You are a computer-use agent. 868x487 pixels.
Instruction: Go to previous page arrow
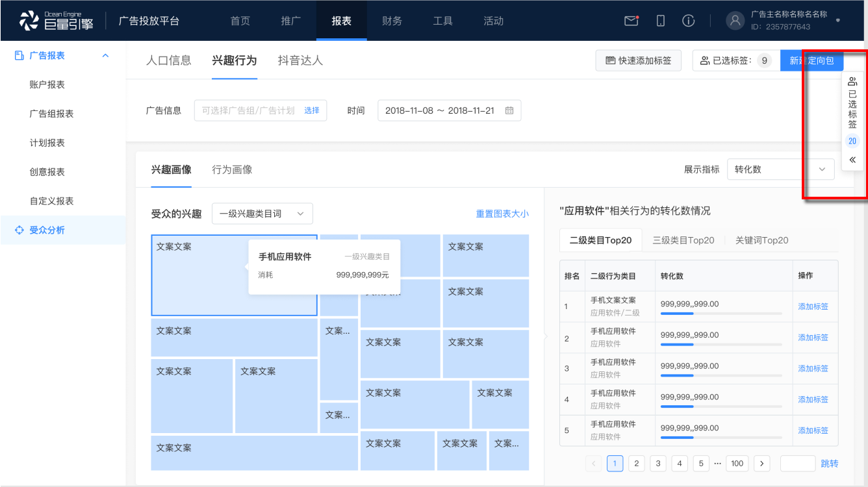click(594, 464)
